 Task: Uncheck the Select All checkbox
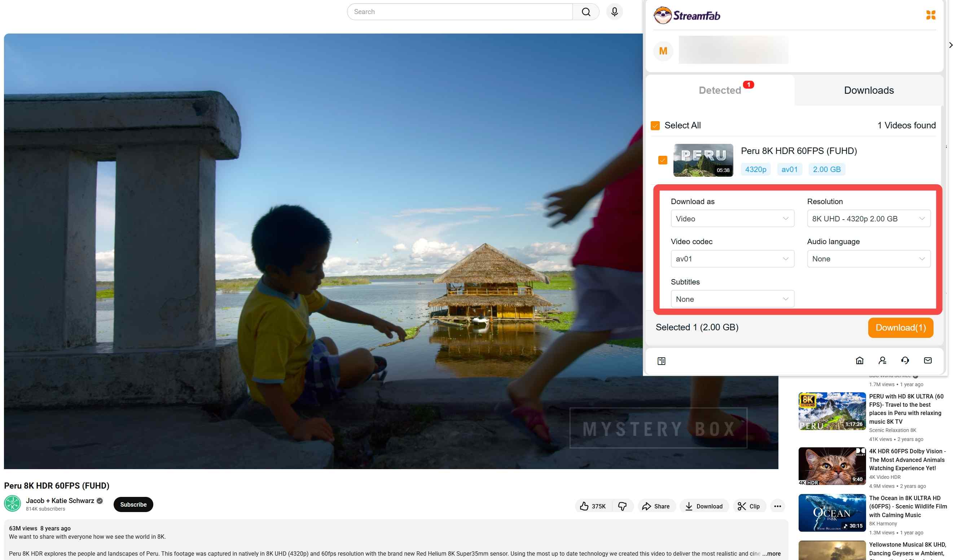click(655, 125)
